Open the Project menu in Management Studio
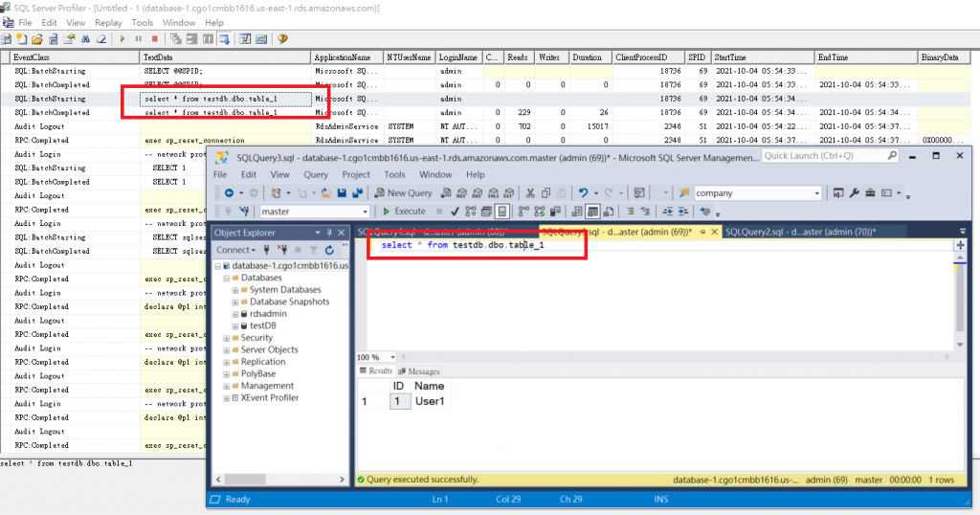980x515 pixels. click(x=356, y=174)
